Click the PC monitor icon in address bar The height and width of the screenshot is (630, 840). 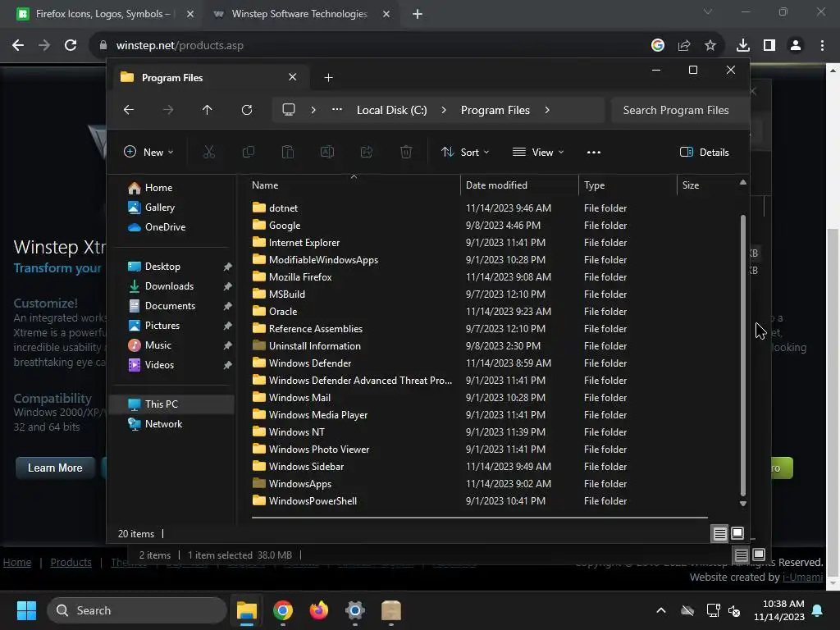click(x=289, y=110)
